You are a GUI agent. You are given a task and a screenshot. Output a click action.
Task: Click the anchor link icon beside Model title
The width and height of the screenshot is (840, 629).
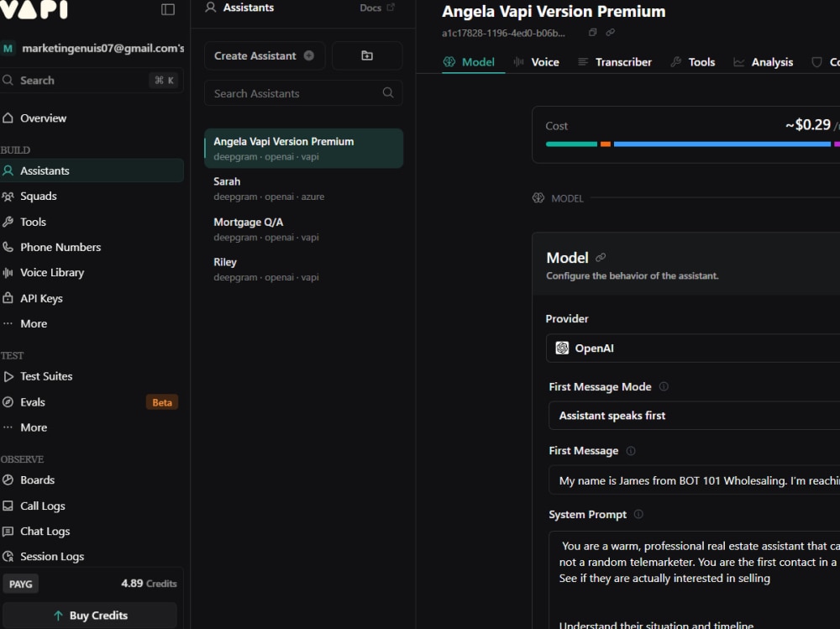tap(601, 258)
